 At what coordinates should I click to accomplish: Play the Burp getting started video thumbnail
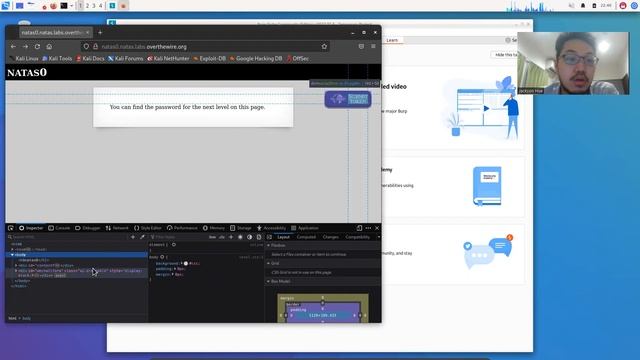486,109
